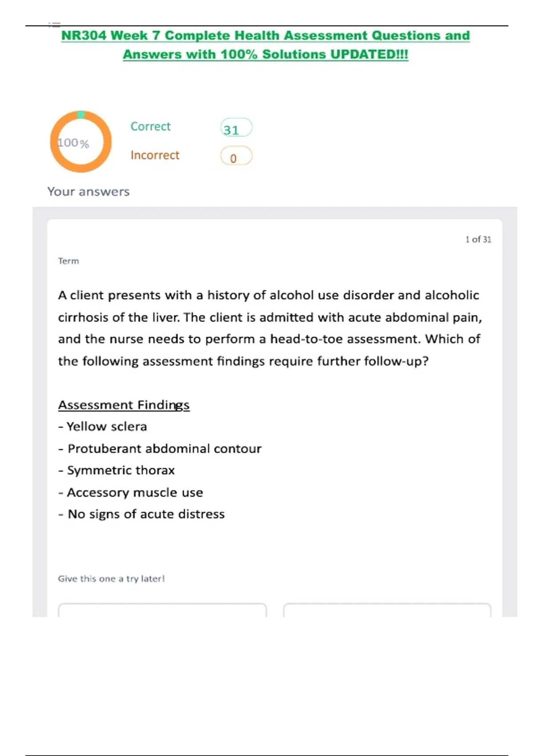The image size is (534, 756).
Task: Select the Yellow sclera finding
Action: pos(106,427)
